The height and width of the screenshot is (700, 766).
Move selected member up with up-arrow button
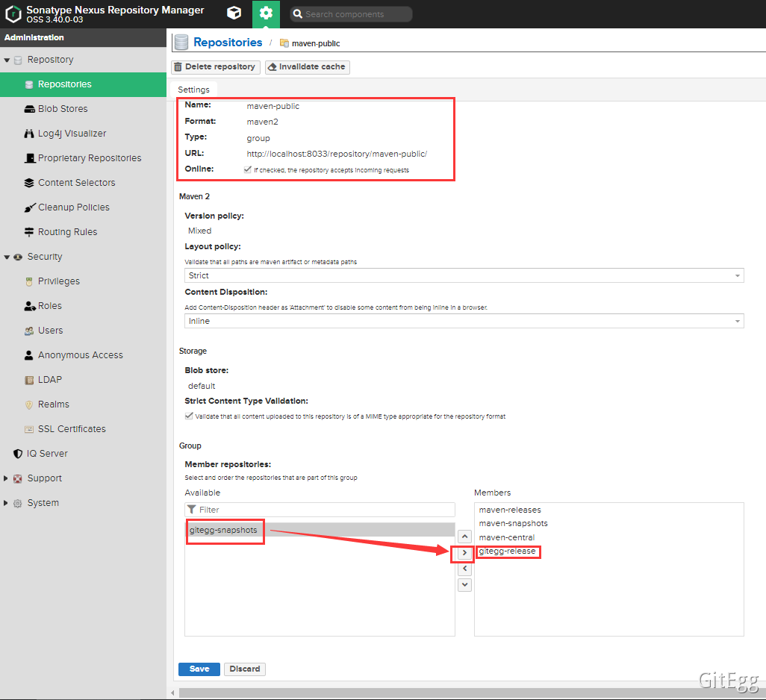pyautogui.click(x=464, y=537)
